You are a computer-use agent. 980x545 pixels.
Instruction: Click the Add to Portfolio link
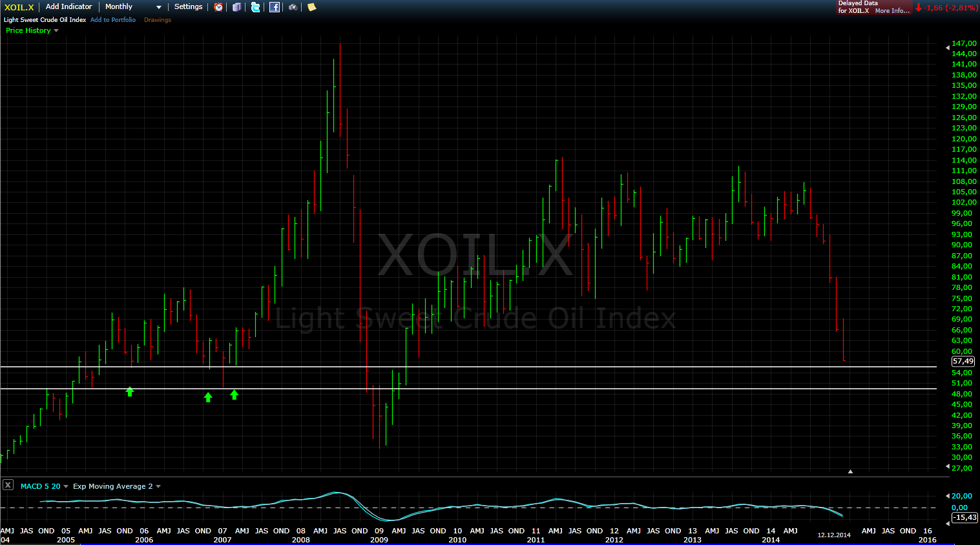[x=113, y=20]
